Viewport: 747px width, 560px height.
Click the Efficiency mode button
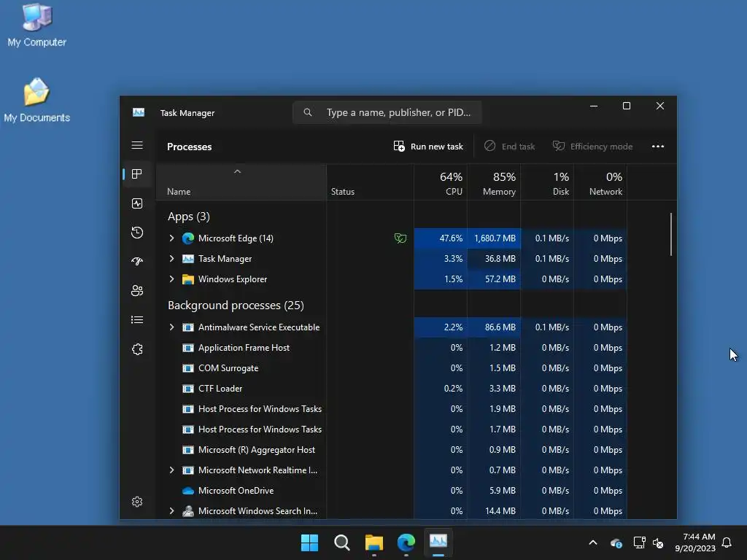pos(592,146)
